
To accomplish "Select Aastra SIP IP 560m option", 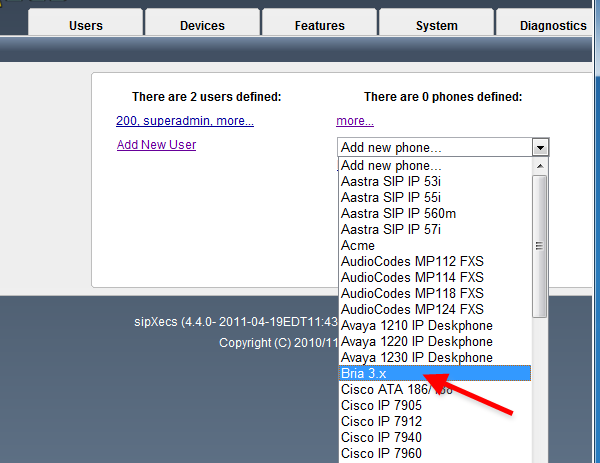I will coord(435,214).
